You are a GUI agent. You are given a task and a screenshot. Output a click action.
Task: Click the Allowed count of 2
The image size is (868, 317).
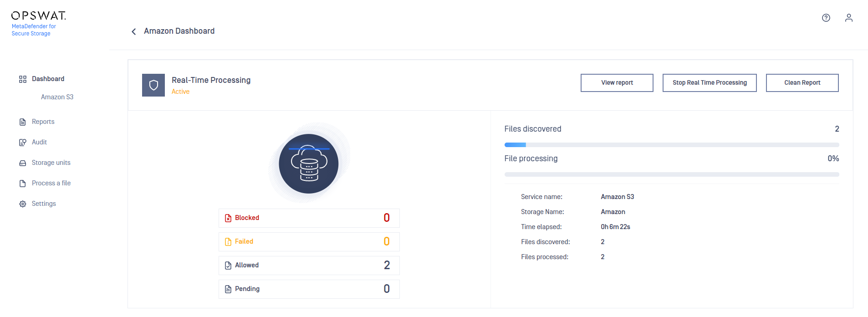coord(387,265)
